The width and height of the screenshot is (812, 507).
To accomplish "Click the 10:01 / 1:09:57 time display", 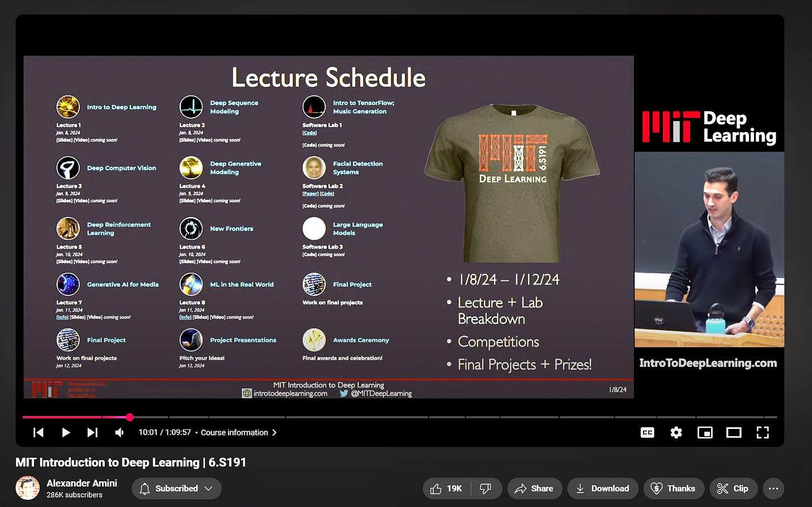I will pos(165,432).
